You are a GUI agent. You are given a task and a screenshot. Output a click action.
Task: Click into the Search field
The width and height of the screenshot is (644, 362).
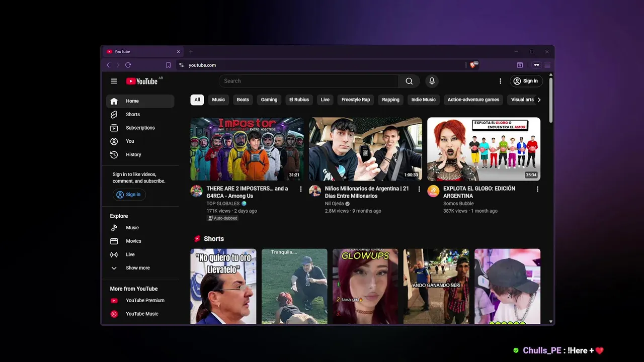pos(309,81)
